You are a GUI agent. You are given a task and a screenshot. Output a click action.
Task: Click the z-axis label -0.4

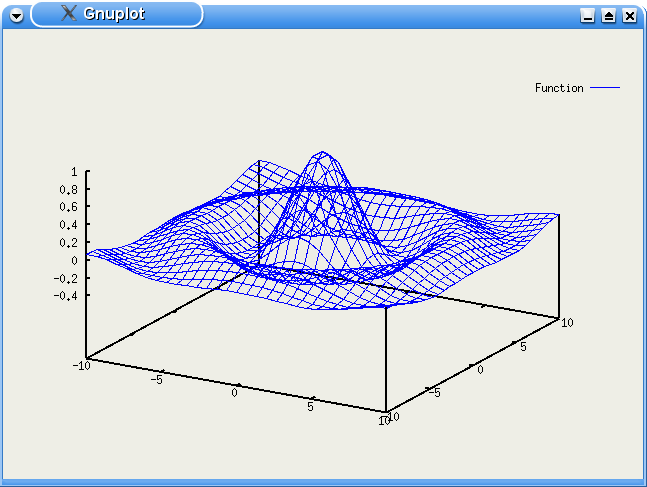66,296
